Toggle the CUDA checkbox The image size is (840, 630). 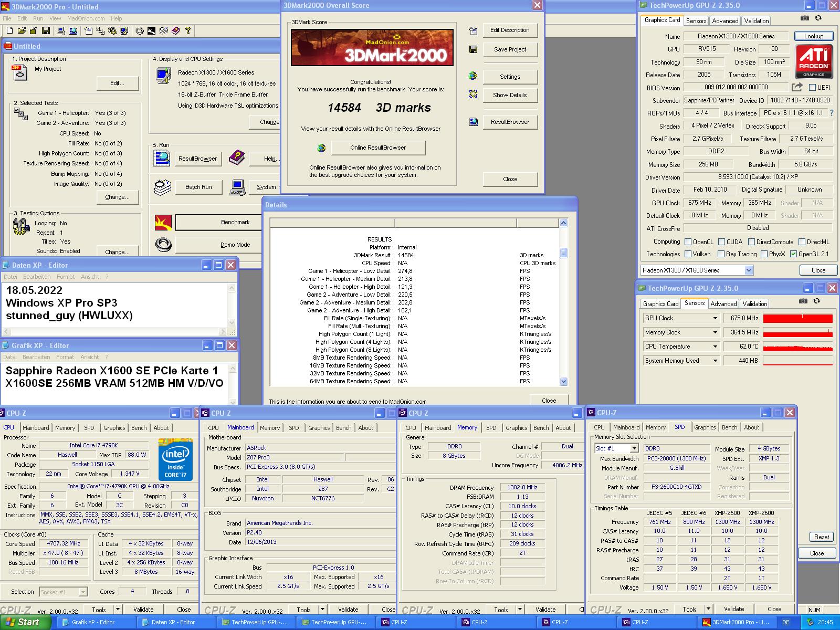721,242
